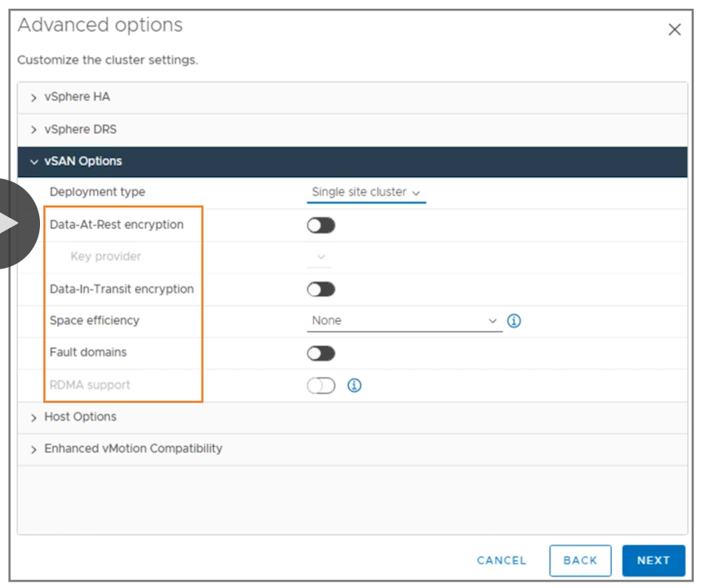Click info icon beside RDMA support toggle
This screenshot has height=588, width=701.
[354, 385]
